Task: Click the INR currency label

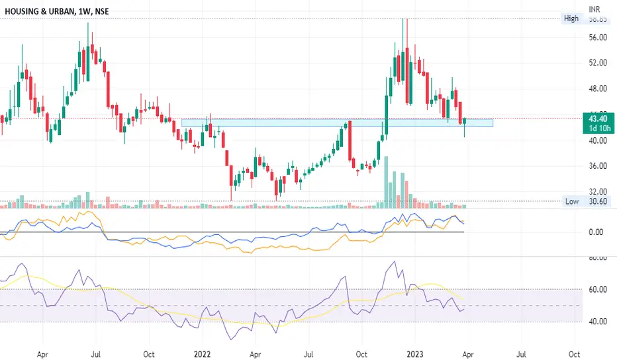Action: (594, 9)
